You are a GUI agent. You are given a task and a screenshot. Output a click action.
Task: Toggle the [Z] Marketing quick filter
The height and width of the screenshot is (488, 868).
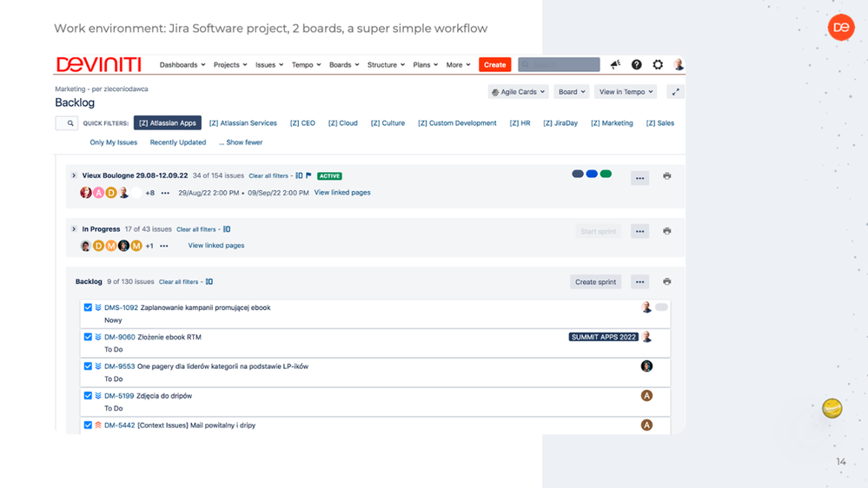coord(612,122)
